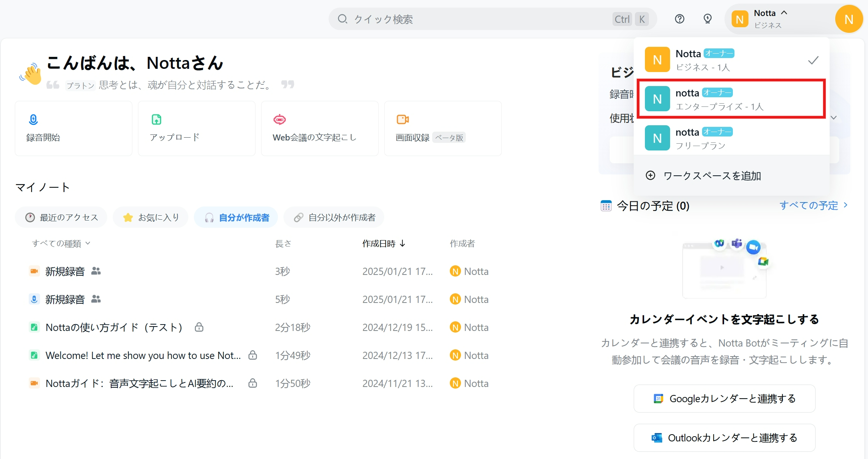Click the Web会議の文字起こし bot icon
Image resolution: width=868 pixels, height=459 pixels.
(279, 119)
